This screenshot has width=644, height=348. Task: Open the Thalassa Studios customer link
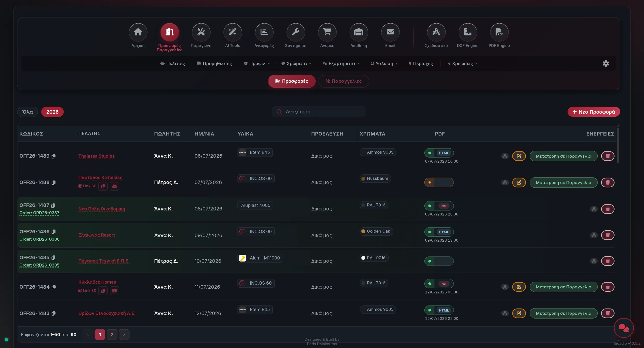96,156
